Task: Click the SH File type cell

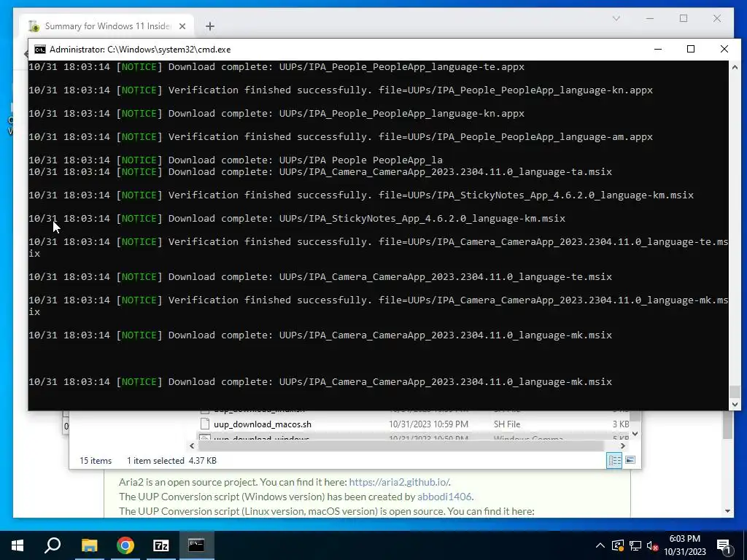Action: click(x=507, y=424)
